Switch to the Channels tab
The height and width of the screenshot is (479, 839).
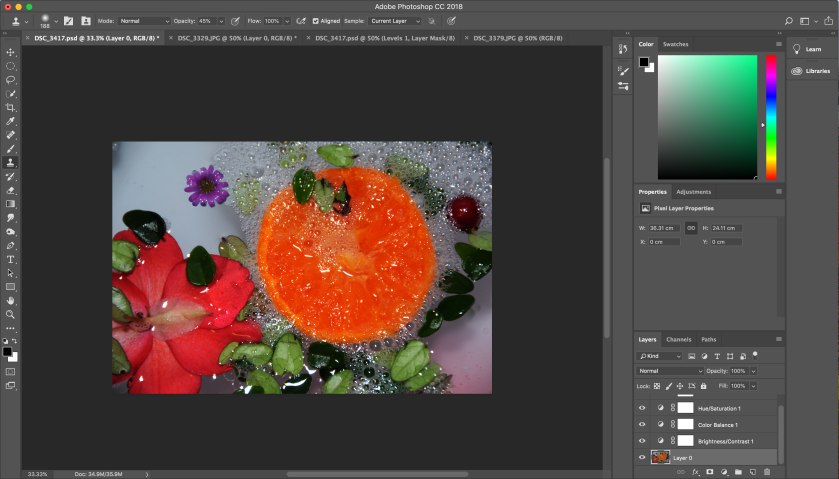(678, 339)
